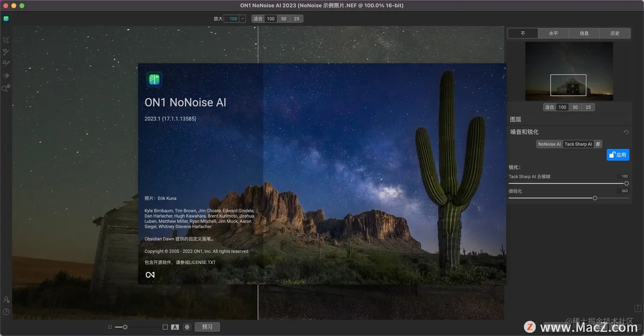The width and height of the screenshot is (644, 336).
Task: Switch to the 水平 tab in right panel
Action: pos(553,33)
